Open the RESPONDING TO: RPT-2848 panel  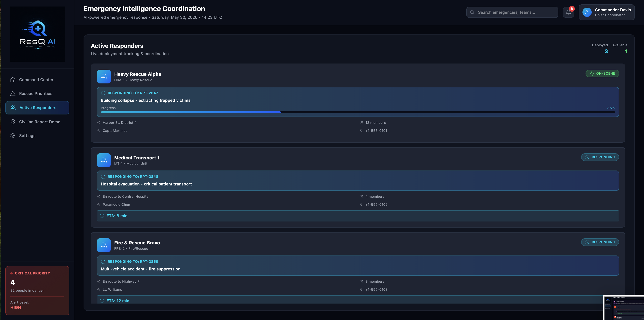click(358, 181)
